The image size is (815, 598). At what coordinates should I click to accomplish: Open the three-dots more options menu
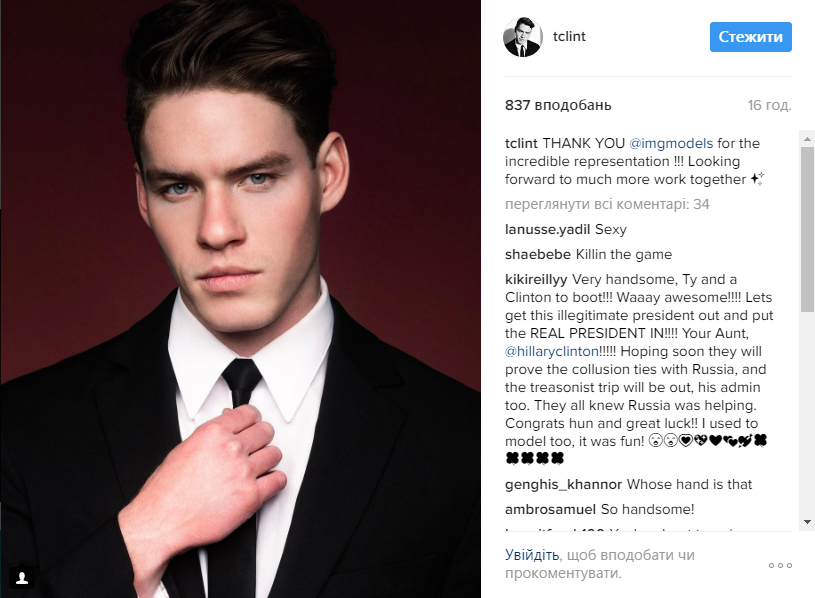[x=780, y=565]
